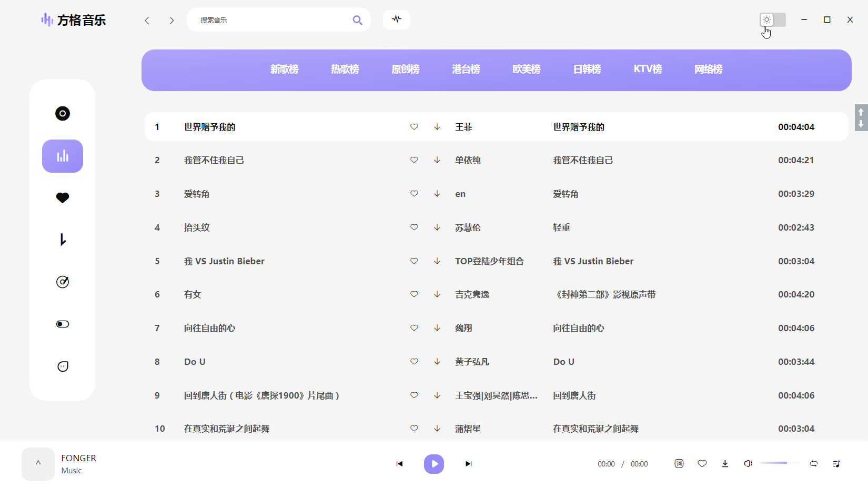The image size is (868, 487).
Task: Select song title 向往自由的心
Action: coord(210,328)
